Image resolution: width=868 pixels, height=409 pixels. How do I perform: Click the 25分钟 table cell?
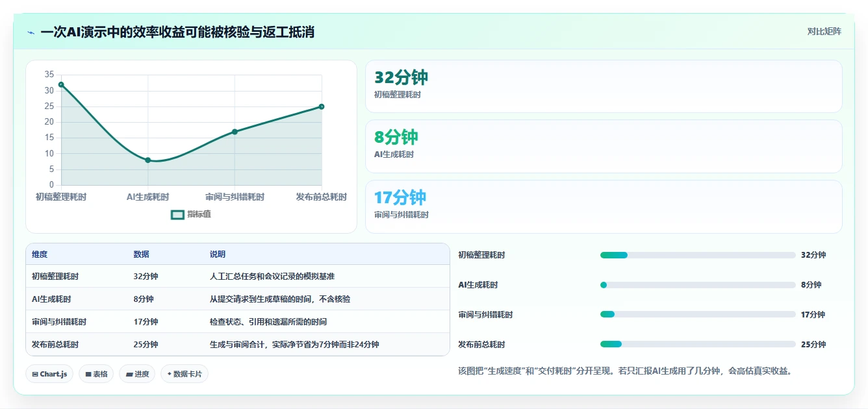(x=146, y=345)
